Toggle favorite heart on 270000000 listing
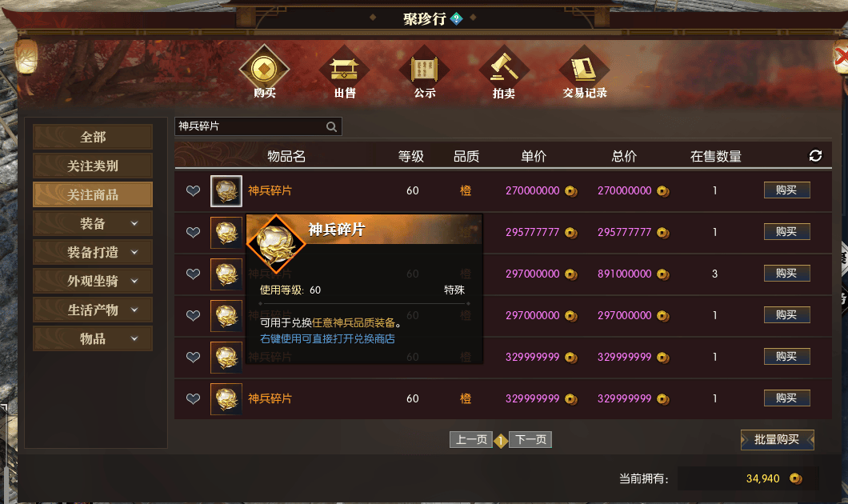This screenshot has height=504, width=848. tap(193, 190)
